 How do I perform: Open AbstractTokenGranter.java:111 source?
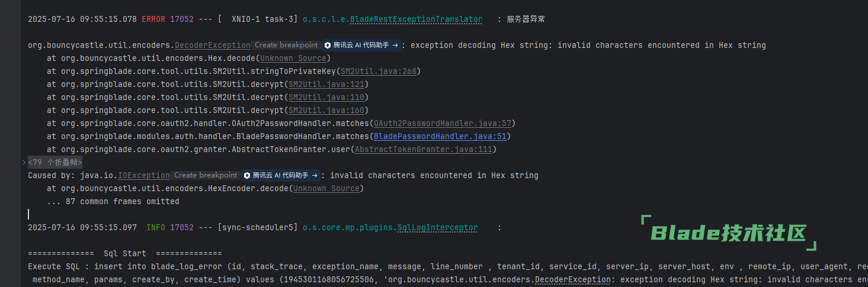pyautogui.click(x=424, y=149)
